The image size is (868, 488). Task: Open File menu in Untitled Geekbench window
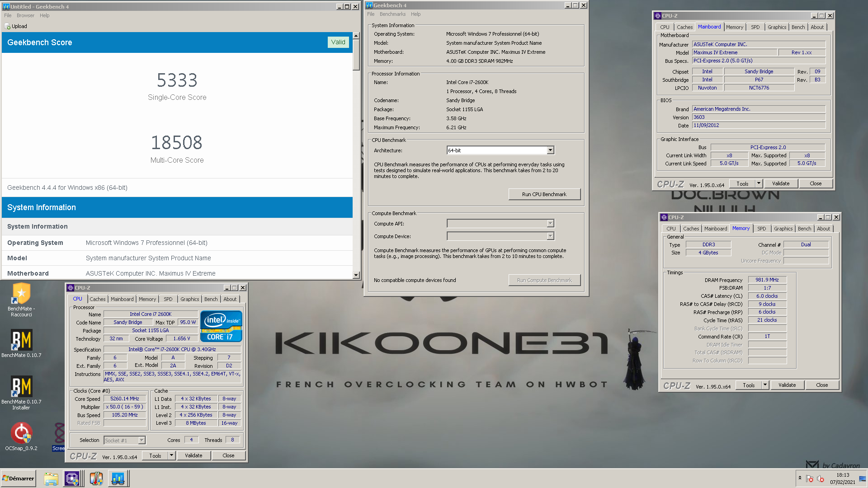point(8,15)
